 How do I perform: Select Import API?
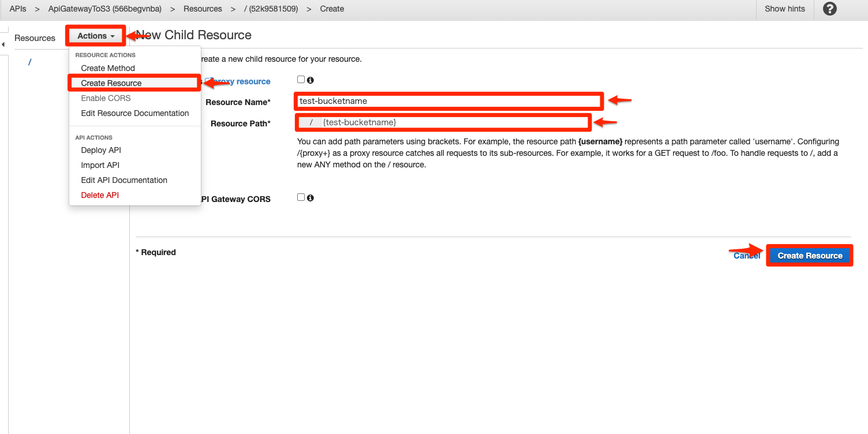(100, 165)
